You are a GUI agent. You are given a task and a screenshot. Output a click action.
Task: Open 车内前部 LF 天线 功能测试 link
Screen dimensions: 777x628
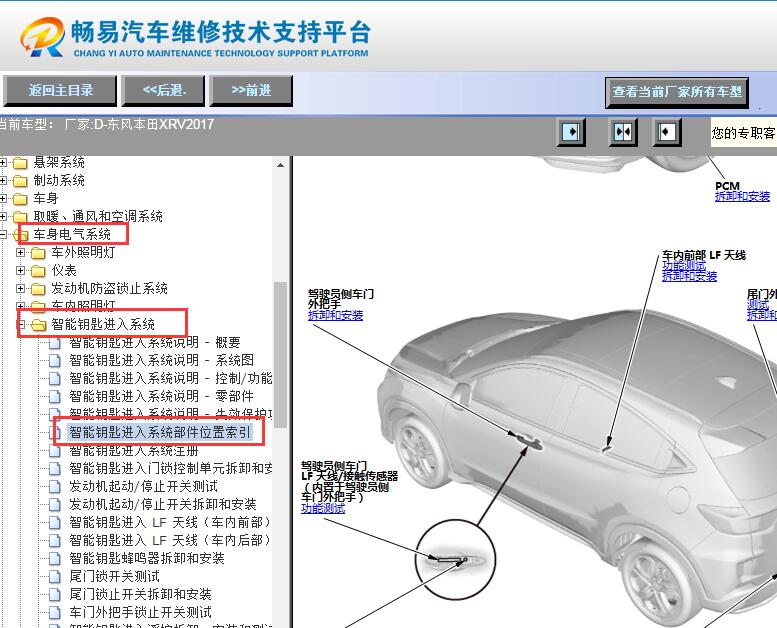pyautogui.click(x=684, y=265)
